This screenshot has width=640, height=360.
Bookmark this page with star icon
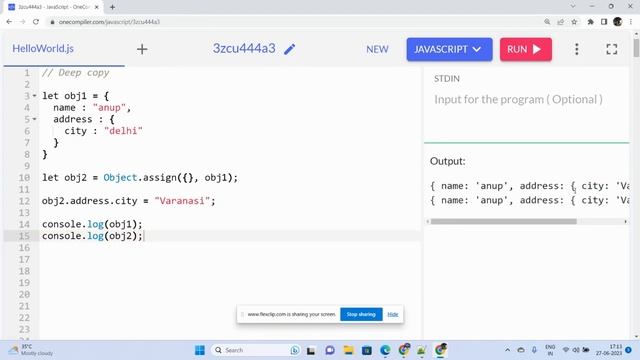pyautogui.click(x=574, y=22)
